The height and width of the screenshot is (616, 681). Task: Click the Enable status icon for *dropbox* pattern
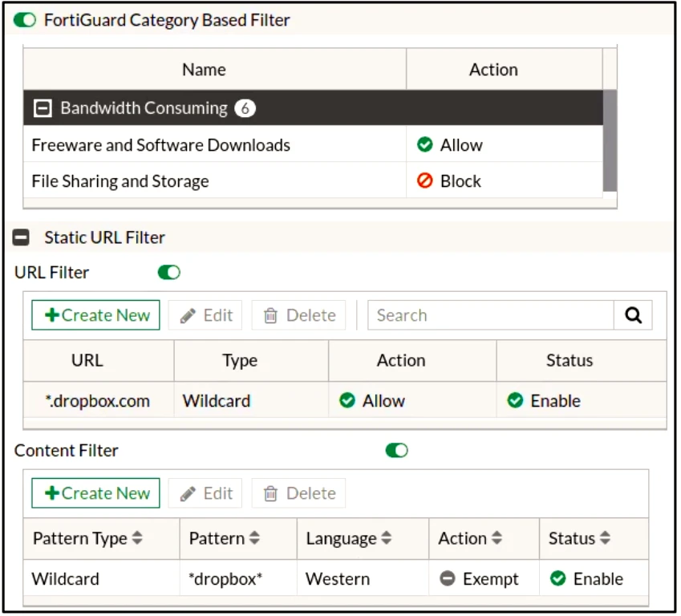pyautogui.click(x=558, y=579)
